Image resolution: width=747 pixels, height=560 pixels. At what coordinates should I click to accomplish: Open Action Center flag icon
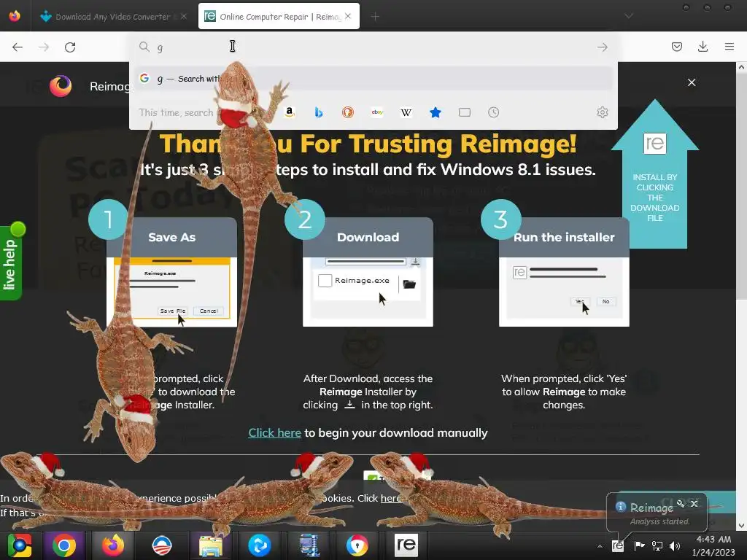pos(639,545)
